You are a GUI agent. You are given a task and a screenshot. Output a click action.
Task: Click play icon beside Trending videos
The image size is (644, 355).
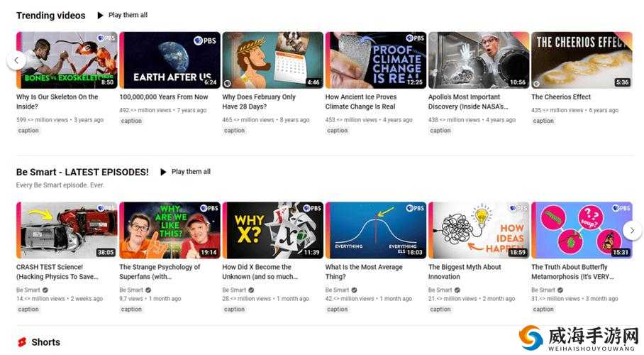(x=100, y=15)
